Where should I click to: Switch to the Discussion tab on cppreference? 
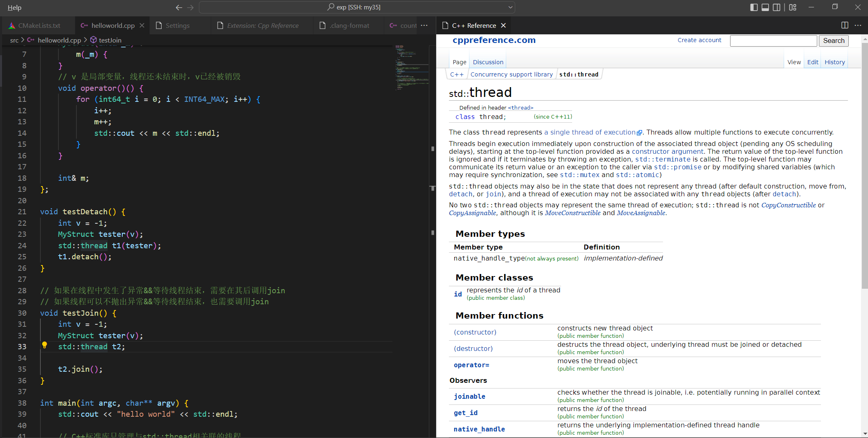(487, 62)
